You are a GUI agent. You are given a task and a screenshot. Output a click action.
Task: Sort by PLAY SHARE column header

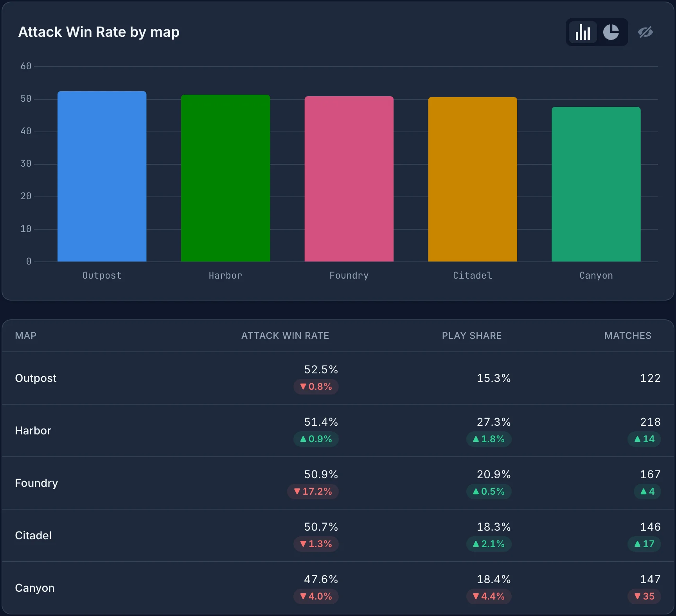(x=472, y=336)
